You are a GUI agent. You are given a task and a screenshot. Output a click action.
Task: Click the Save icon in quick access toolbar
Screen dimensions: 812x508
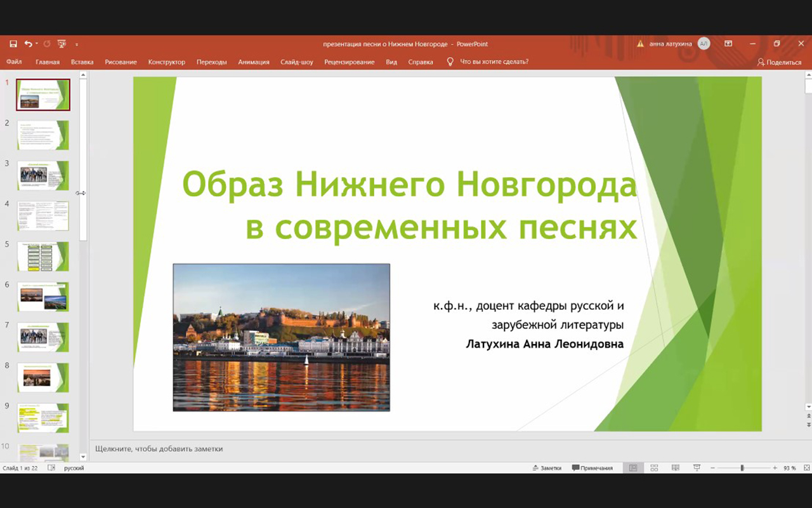coord(13,44)
